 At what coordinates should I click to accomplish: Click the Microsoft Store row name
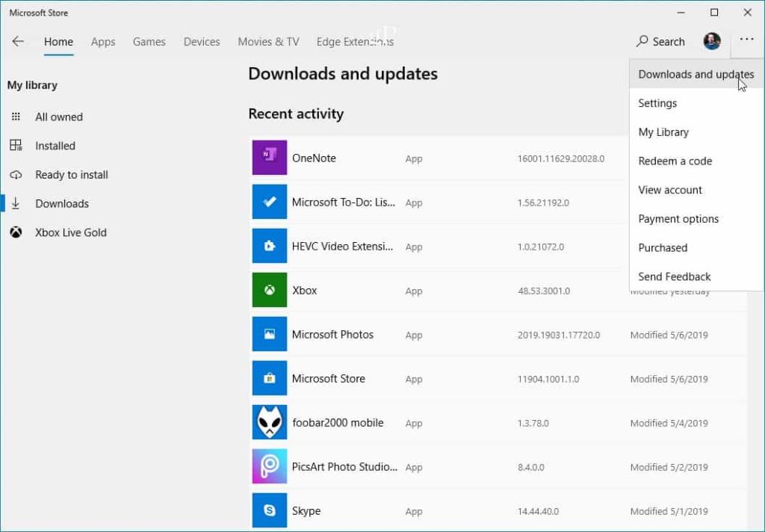point(329,378)
